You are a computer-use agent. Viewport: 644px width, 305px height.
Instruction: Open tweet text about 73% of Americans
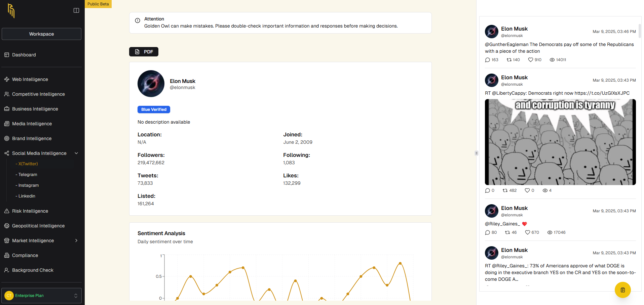pos(560,272)
